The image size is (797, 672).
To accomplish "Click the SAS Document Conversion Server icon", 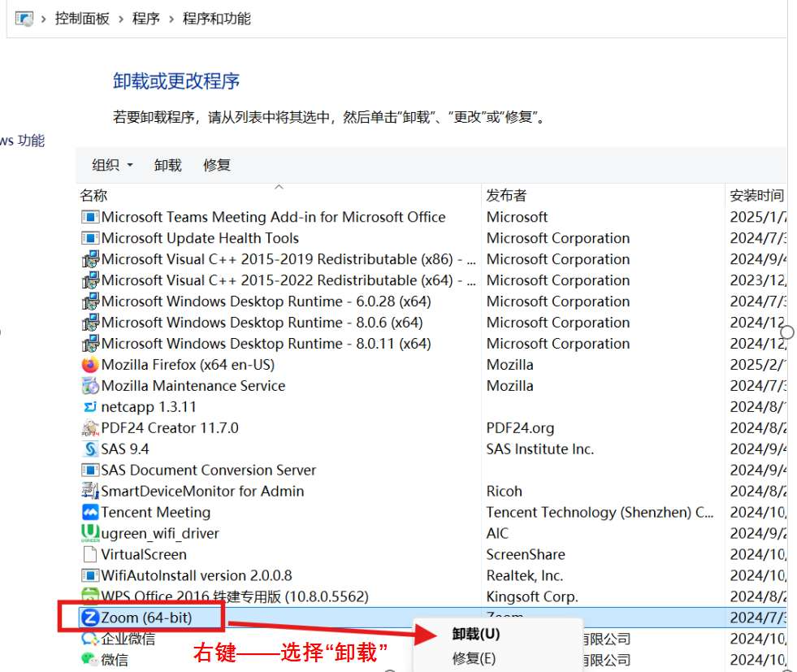I will point(90,470).
